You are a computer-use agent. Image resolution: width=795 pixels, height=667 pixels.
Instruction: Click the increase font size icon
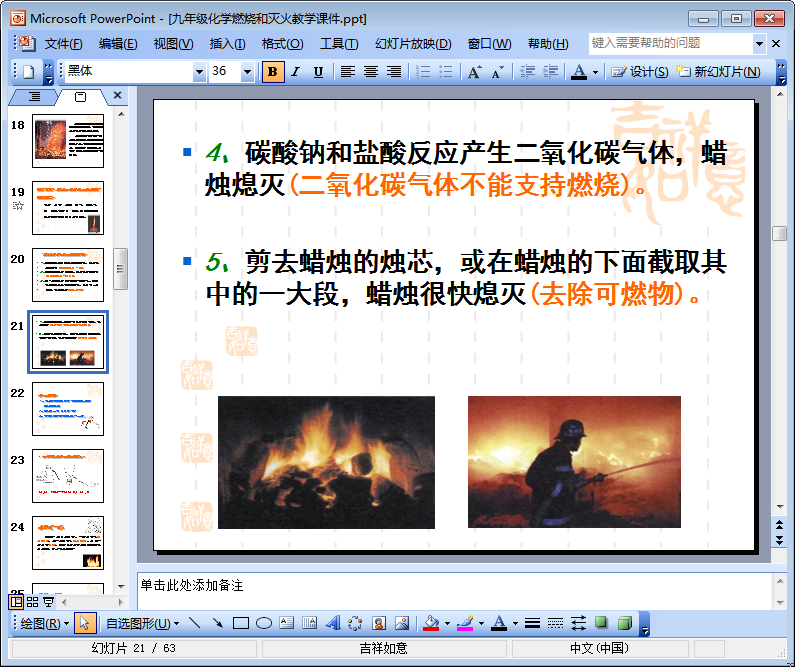click(x=474, y=72)
